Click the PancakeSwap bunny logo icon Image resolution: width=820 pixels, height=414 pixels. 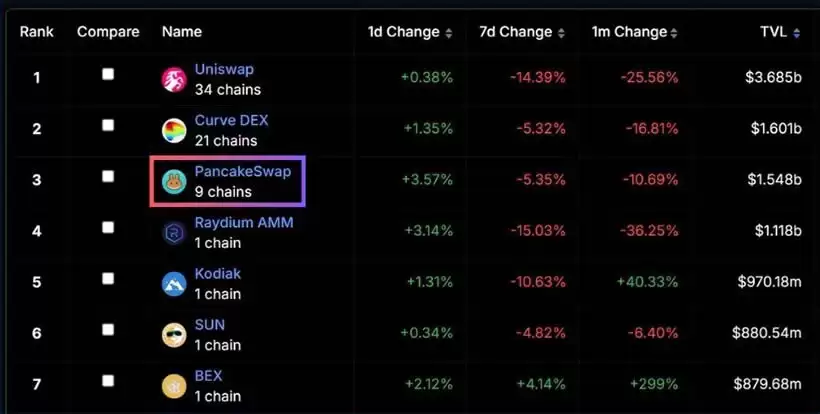pyautogui.click(x=175, y=181)
